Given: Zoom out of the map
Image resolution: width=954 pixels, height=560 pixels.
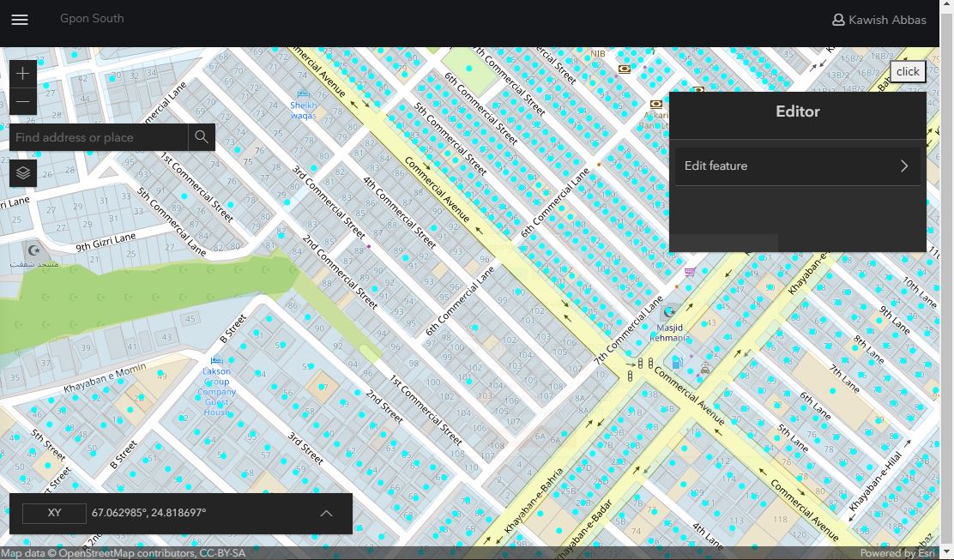Looking at the screenshot, I should pos(22,101).
